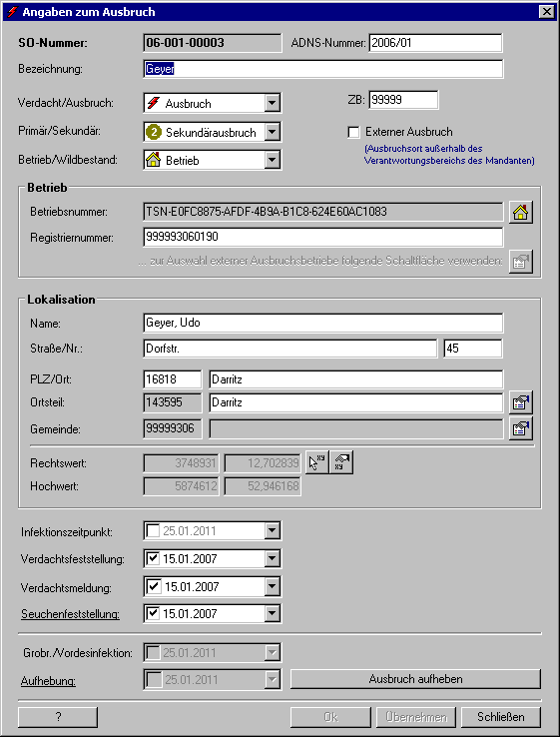Image resolution: width=560 pixels, height=737 pixels.
Task: Click the SO-Nummer field 06-001-00003
Action: [x=213, y=43]
